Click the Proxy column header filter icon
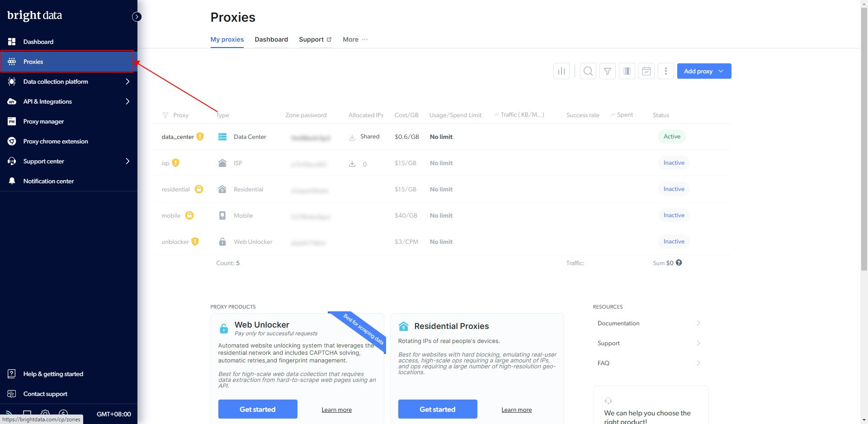Viewport: 868px width, 424px height. pyautogui.click(x=165, y=115)
